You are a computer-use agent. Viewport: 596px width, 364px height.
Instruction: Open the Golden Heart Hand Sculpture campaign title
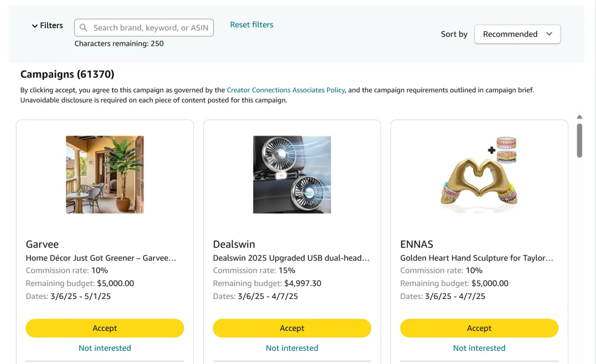coord(476,258)
